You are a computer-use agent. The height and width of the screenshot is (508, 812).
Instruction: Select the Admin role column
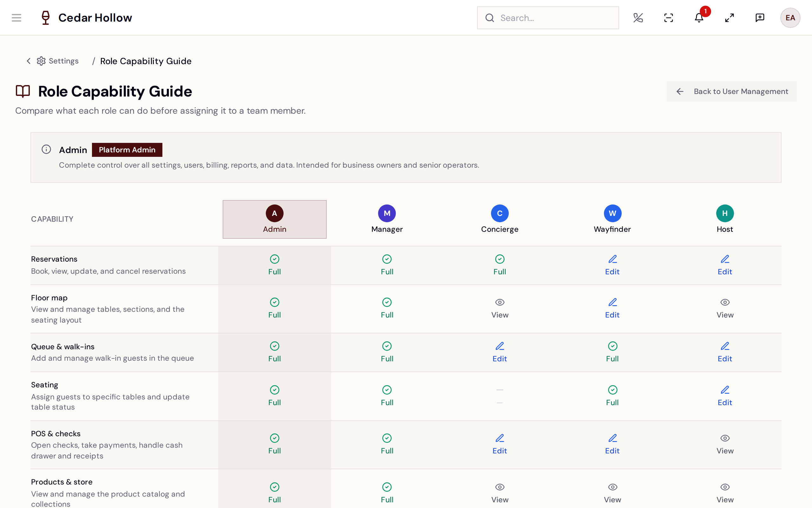point(274,219)
